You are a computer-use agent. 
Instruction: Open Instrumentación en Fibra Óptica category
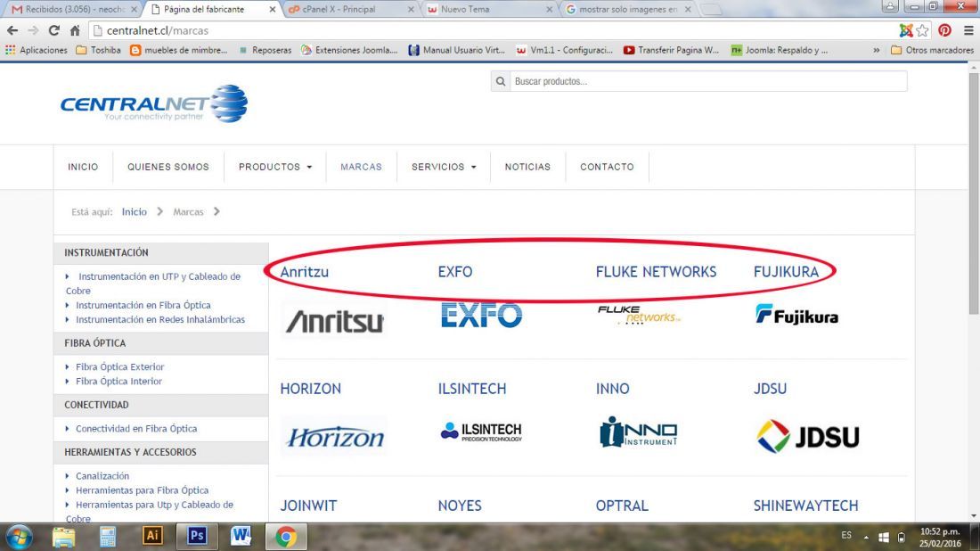[143, 305]
